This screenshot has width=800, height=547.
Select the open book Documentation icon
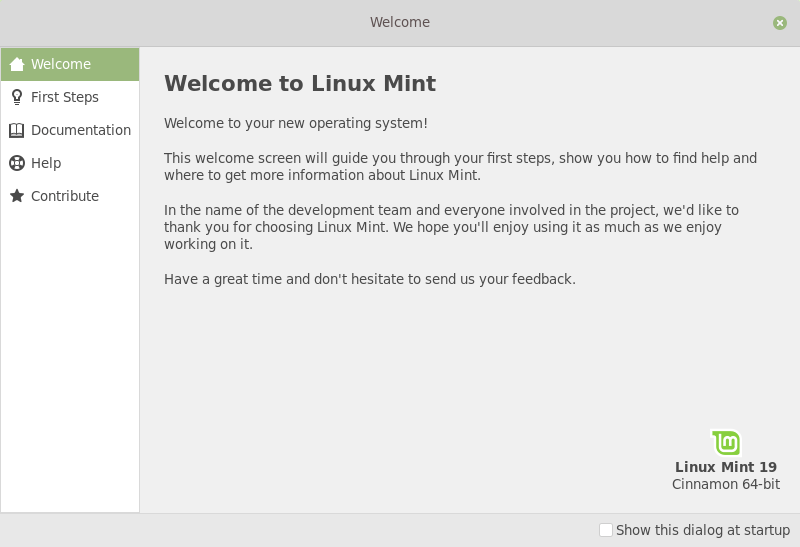[x=17, y=130]
